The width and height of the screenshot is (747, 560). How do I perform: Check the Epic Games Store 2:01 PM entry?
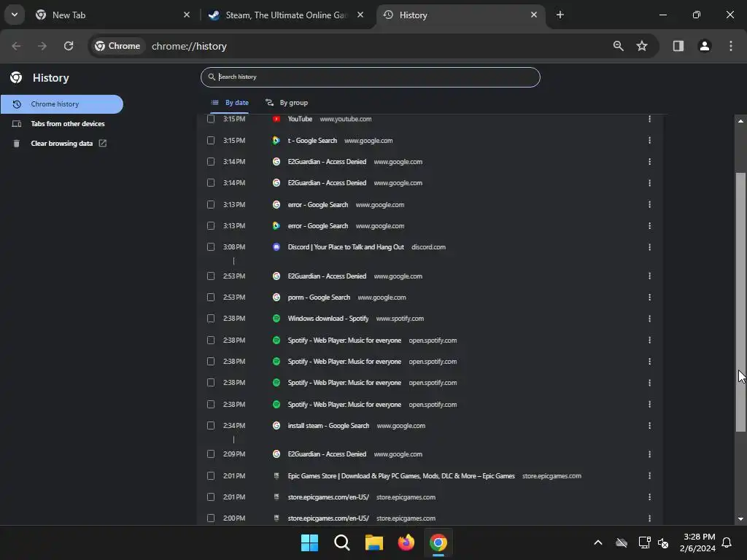211,475
